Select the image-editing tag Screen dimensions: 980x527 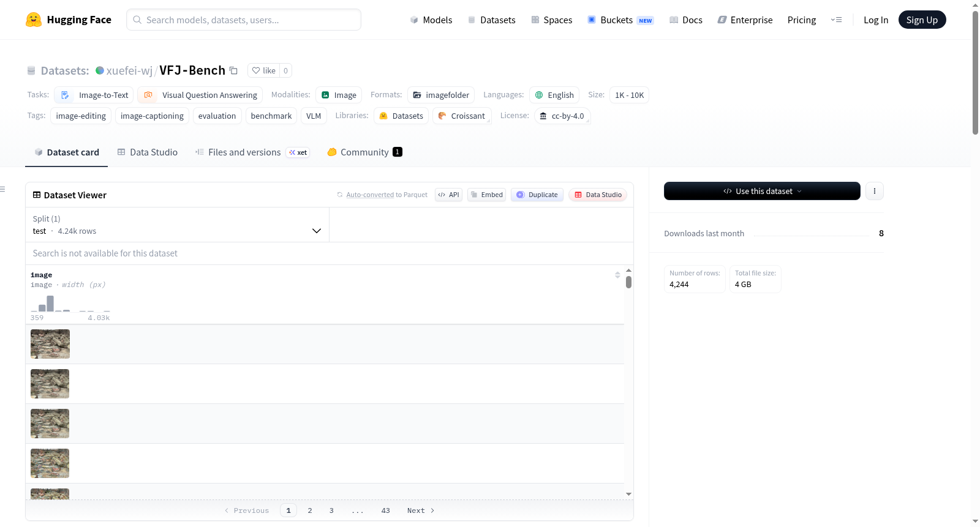click(x=81, y=116)
